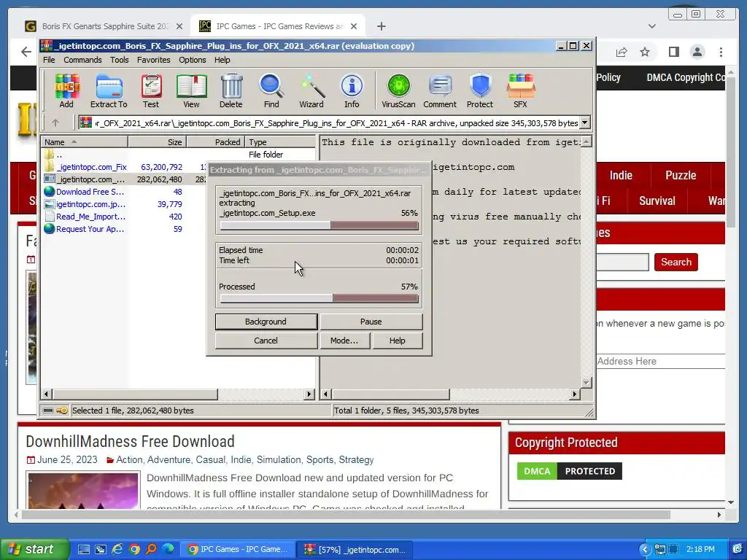This screenshot has height=560, width=747.
Task: Click the Find magnifier icon
Action: point(271,91)
